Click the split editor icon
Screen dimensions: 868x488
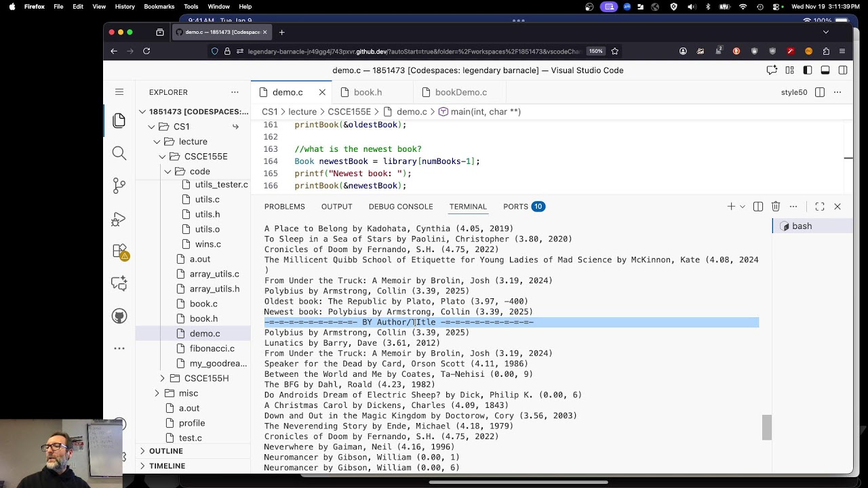(820, 92)
